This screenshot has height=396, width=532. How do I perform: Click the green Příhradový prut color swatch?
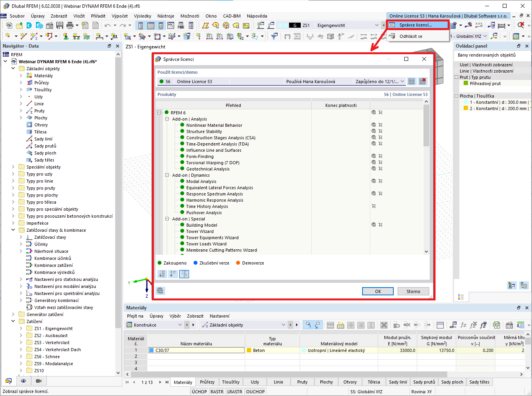466,83
